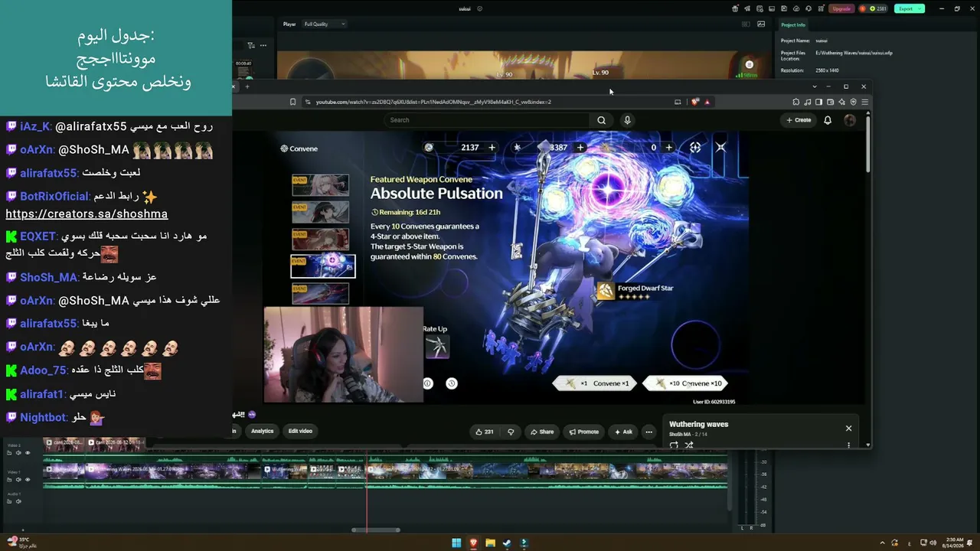Like the video with 231 likes
The image size is (980, 551).
tap(484, 432)
